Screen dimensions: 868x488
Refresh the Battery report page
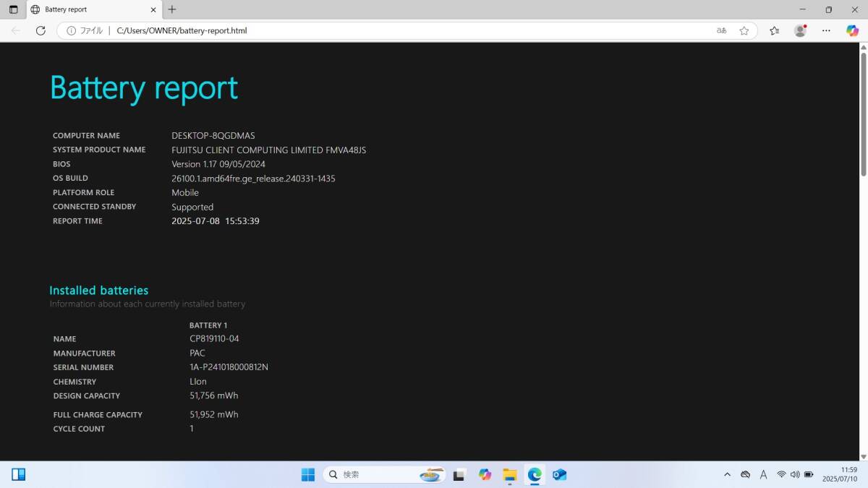pos(41,30)
